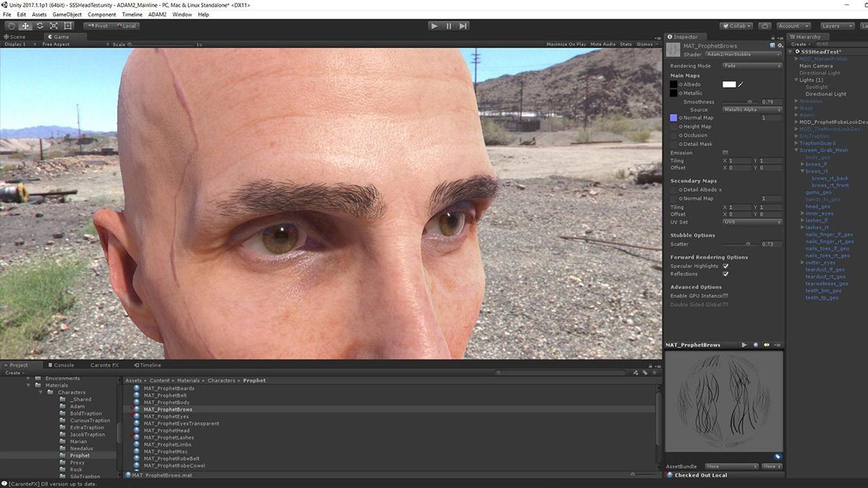The height and width of the screenshot is (488, 868).
Task: Click the Step frame button
Action: [x=463, y=26]
